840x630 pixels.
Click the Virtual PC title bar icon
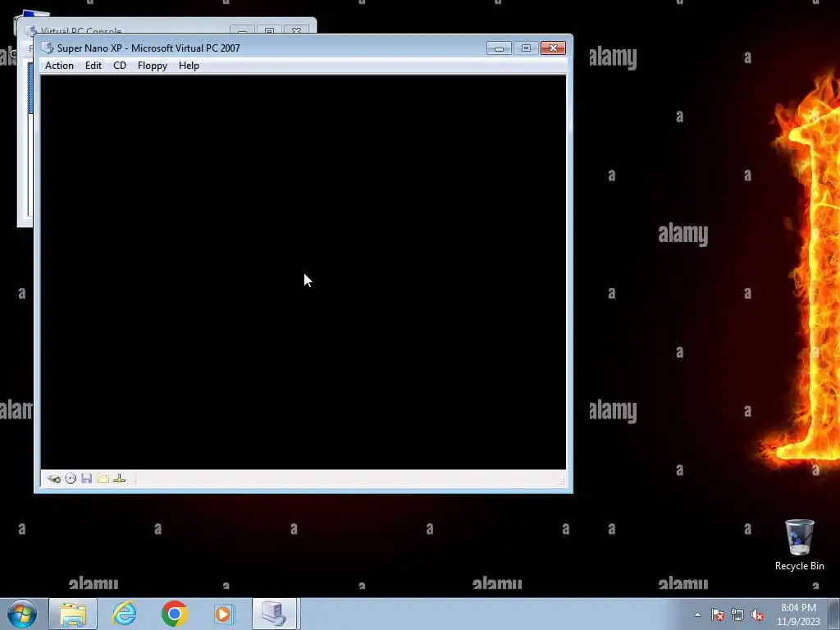[x=48, y=48]
